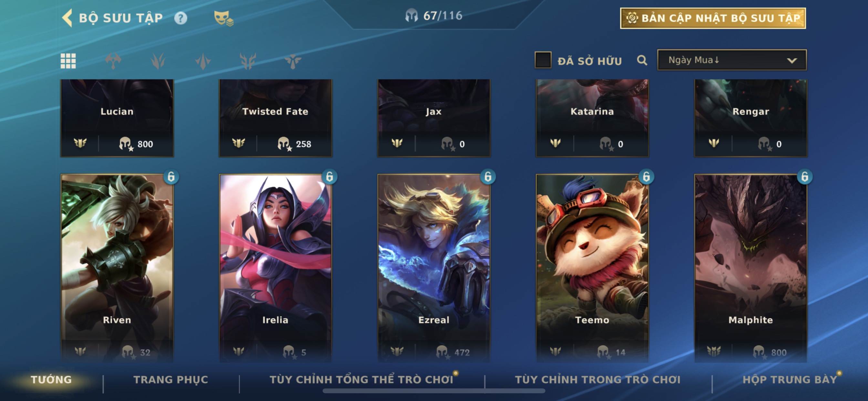868x401 pixels.
Task: Expand the Ngày Mua sort dropdown
Action: (x=732, y=60)
